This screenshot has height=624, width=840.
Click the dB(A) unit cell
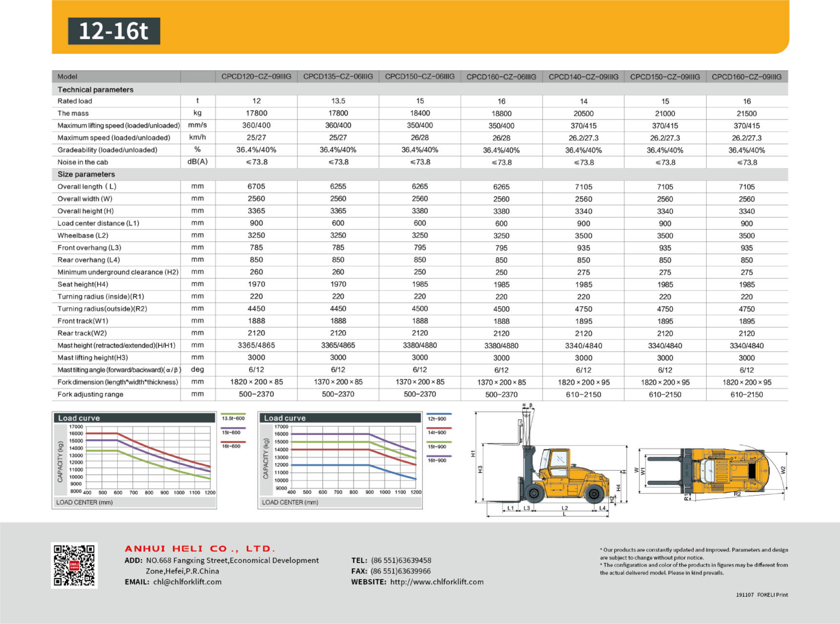pos(197,161)
